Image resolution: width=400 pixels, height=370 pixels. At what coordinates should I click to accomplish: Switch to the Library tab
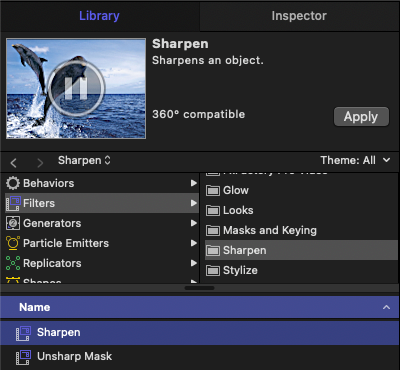pyautogui.click(x=99, y=16)
